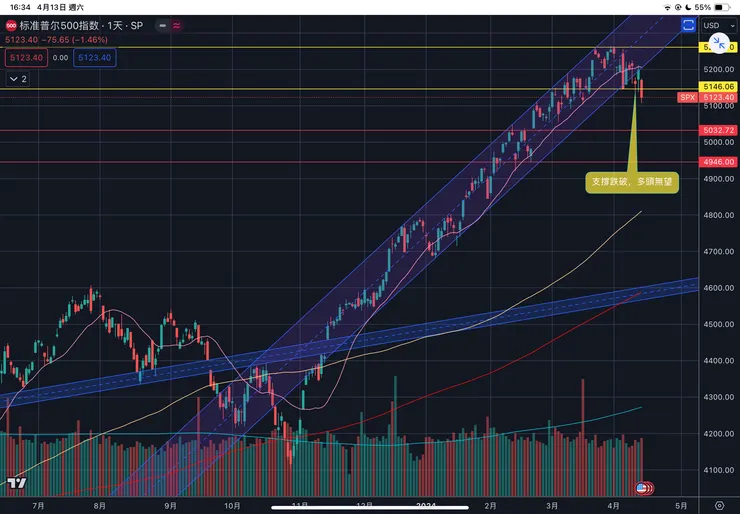Click the TradingView logo
740x514 pixels.
[17, 483]
